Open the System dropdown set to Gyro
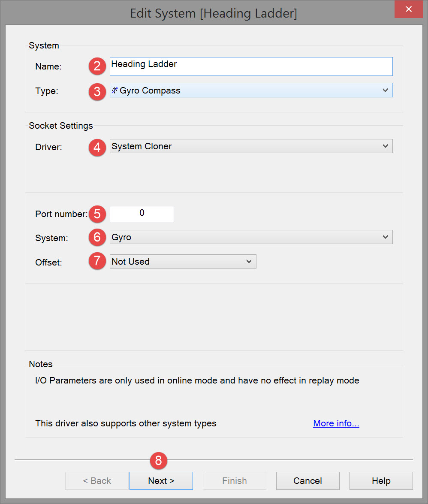This screenshot has height=504, width=428. [x=251, y=237]
